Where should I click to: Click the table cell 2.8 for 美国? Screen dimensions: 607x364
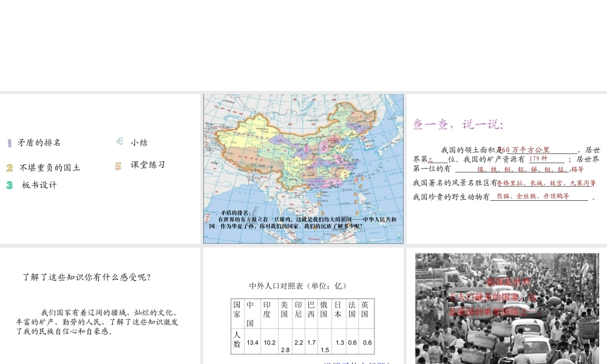pyautogui.click(x=285, y=349)
